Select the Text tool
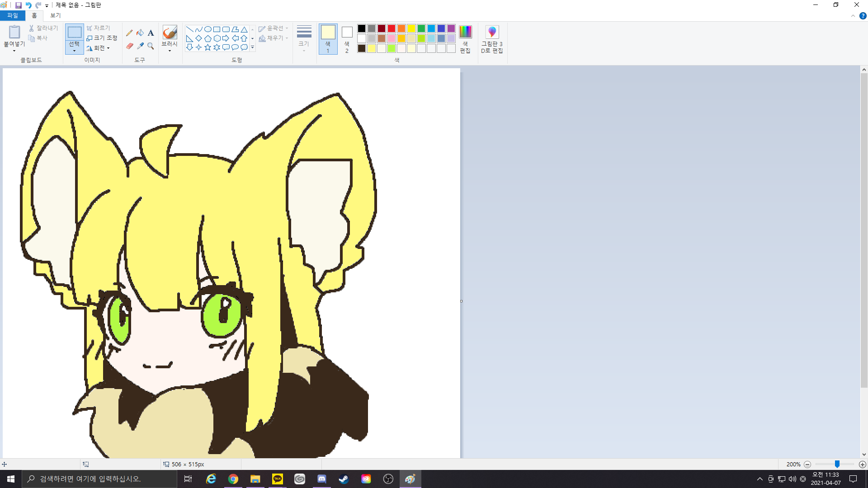 [151, 33]
